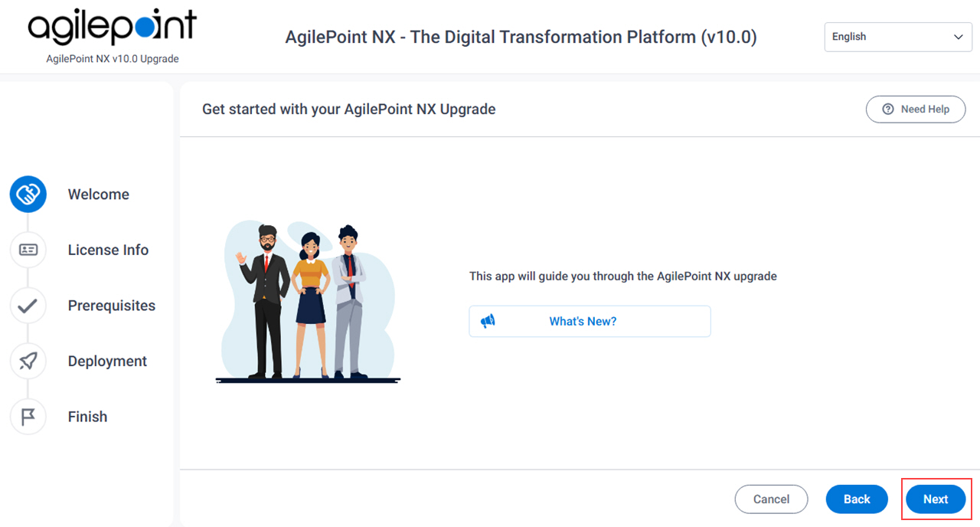Select the License Info step label
The image size is (980, 527).
point(108,250)
